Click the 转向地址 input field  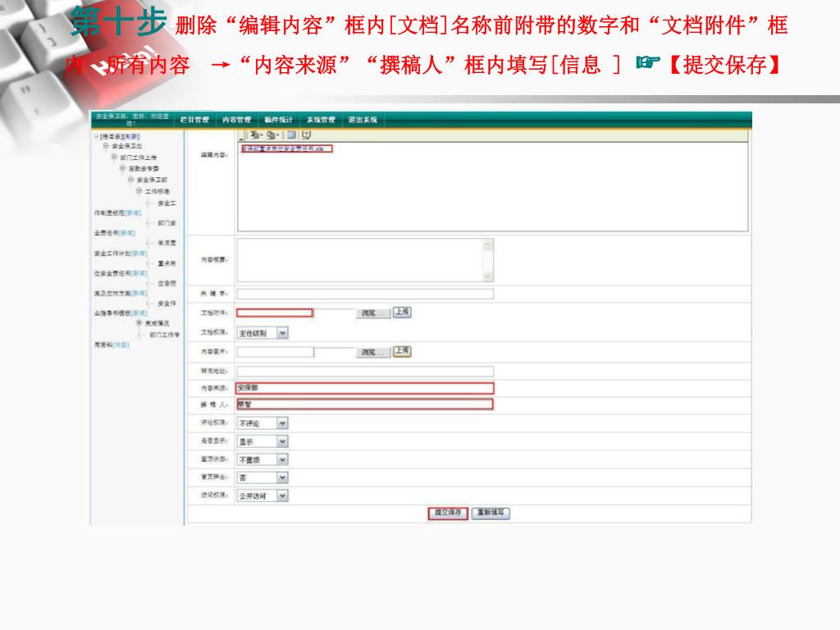coord(365,372)
